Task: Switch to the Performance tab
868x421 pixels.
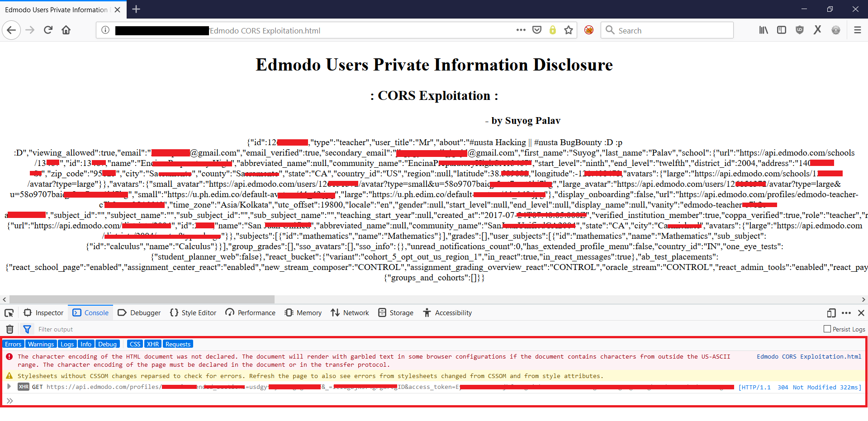Action: coord(251,313)
